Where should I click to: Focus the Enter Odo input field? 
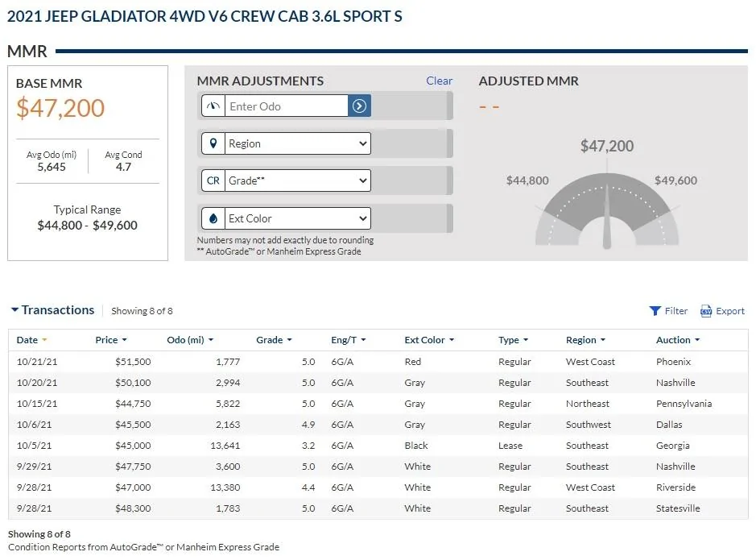[287, 106]
